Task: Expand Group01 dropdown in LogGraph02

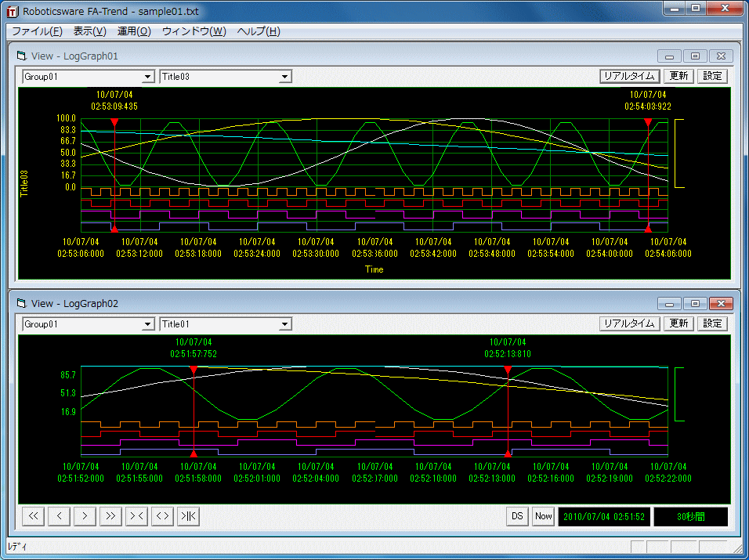Action: point(149,324)
